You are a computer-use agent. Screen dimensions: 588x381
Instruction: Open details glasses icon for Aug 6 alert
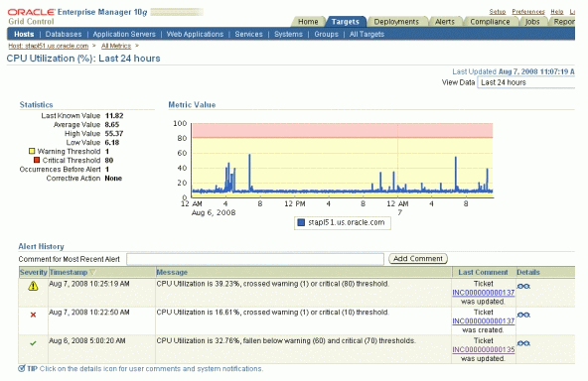coord(523,343)
